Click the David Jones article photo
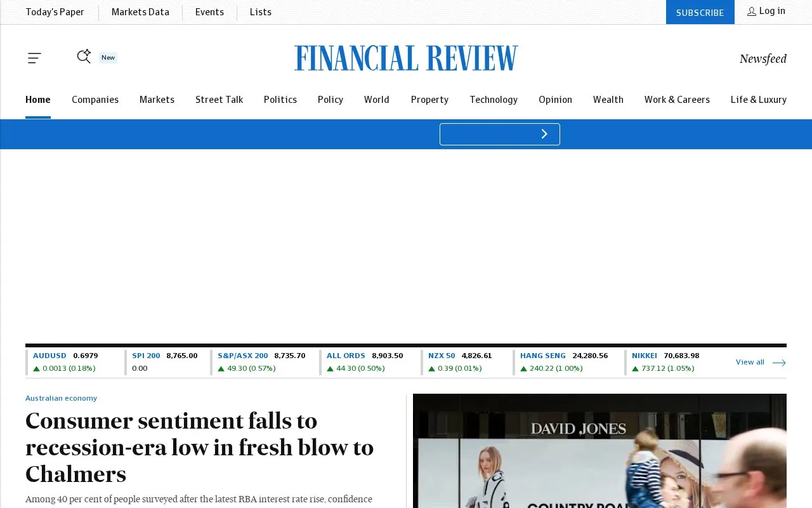The image size is (812, 508). [x=599, y=451]
